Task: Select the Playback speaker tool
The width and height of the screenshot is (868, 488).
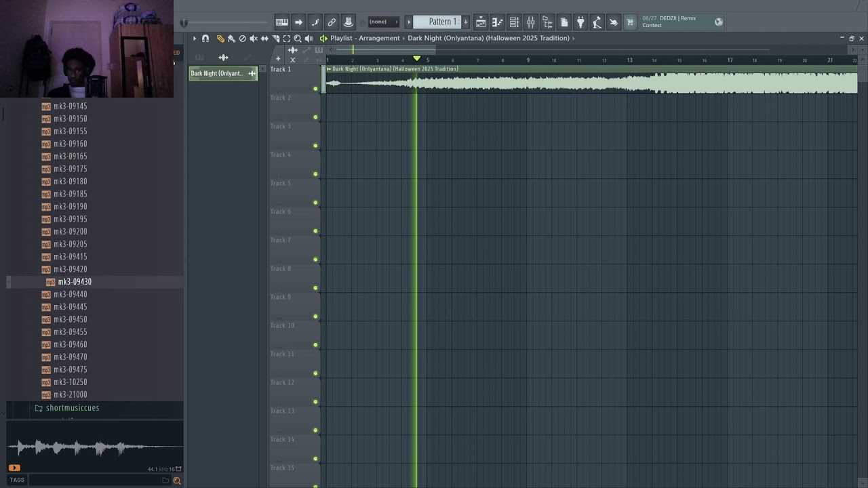Action: click(309, 39)
